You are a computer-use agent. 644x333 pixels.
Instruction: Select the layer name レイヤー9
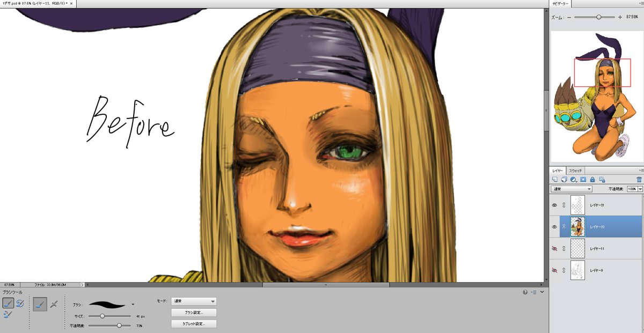pos(596,270)
